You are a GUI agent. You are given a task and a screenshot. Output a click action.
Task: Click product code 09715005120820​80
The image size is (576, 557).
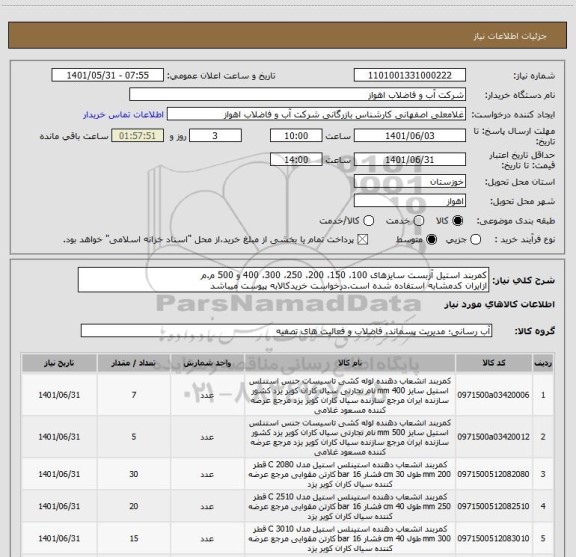[493, 474]
